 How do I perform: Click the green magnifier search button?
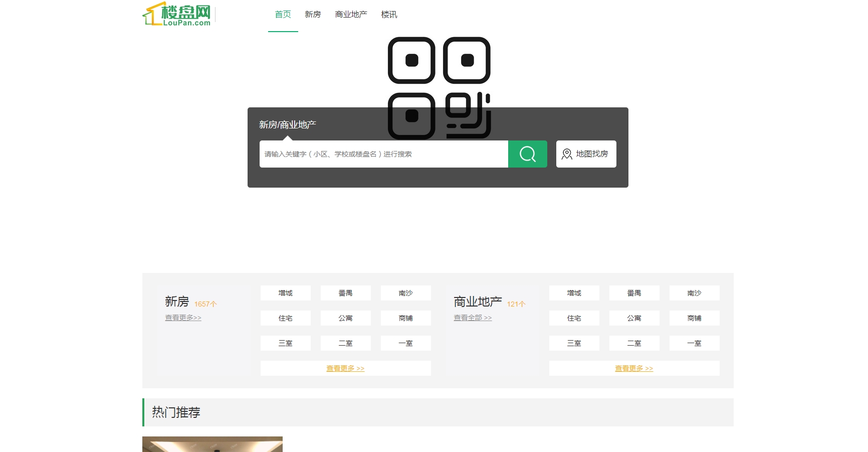528,154
